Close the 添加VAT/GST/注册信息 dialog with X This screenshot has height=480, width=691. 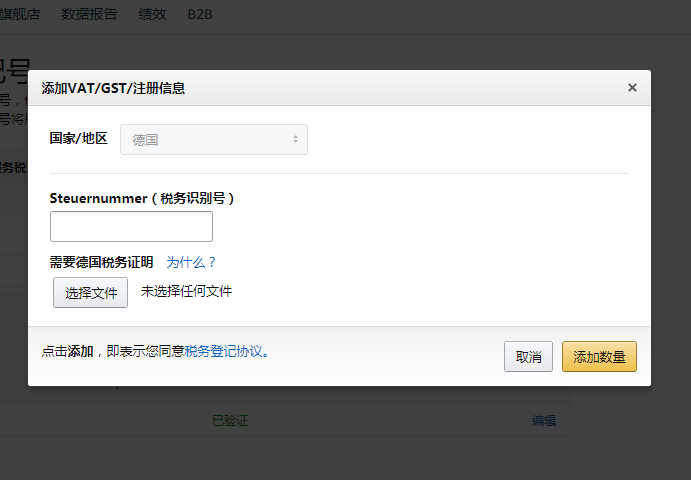click(632, 88)
